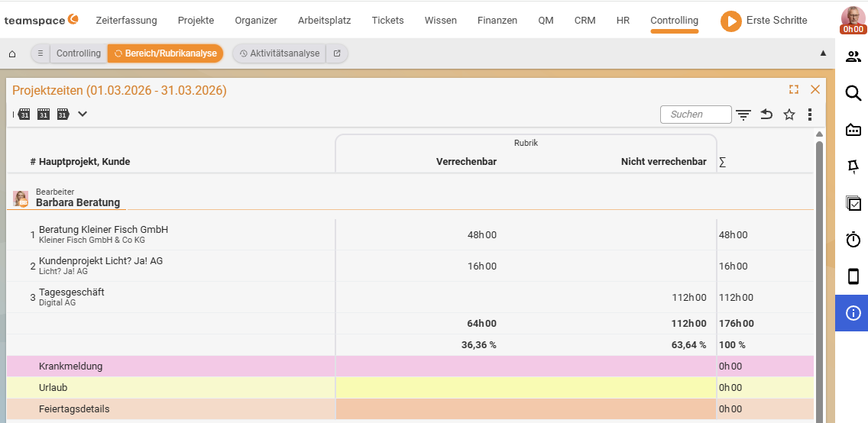
Task: Maximize the Projektzeiten panel
Action: tap(794, 89)
